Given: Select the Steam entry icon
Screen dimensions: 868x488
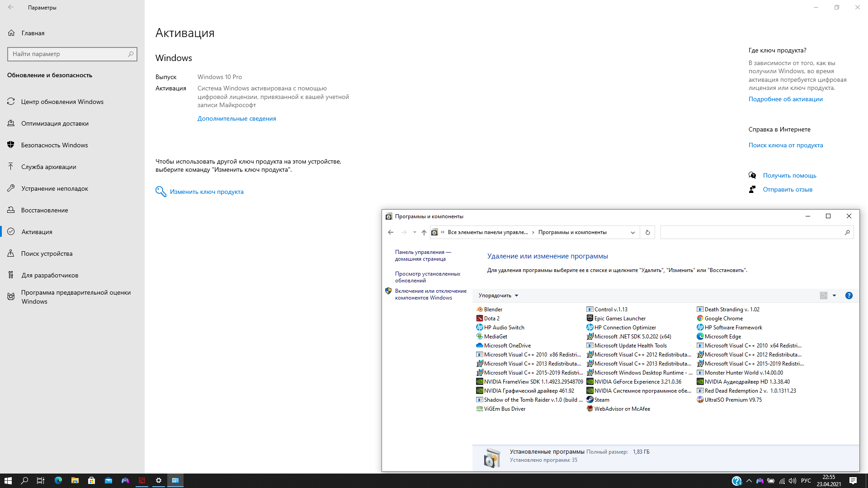Looking at the screenshot, I should [x=590, y=400].
